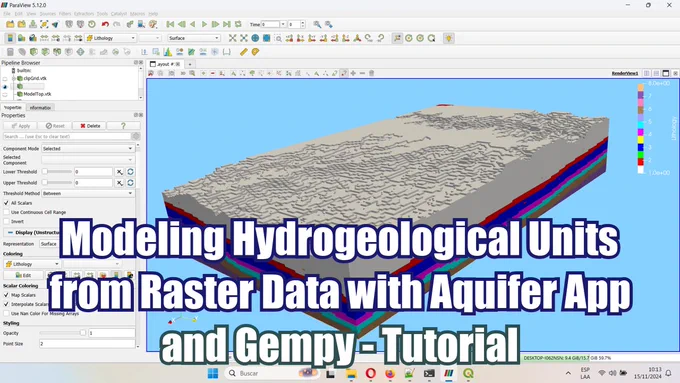Viewport: 680px width, 383px height.
Task: Toggle color legend visibility icon
Action: [x=10, y=38]
